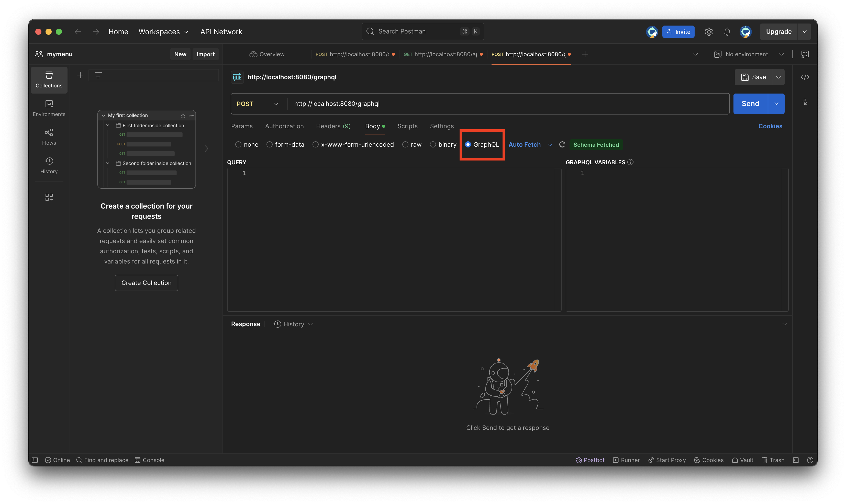
Task: Switch to the Authorization tab
Action: 284,126
